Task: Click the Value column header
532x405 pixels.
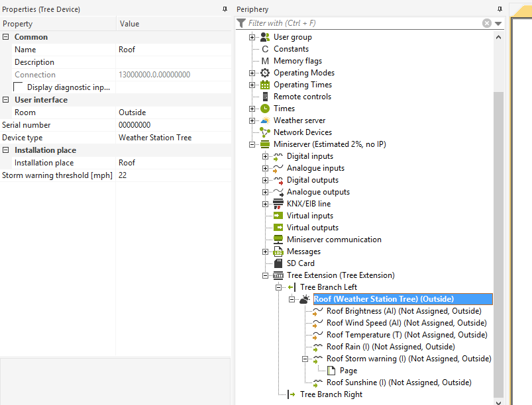Action: 174,24
